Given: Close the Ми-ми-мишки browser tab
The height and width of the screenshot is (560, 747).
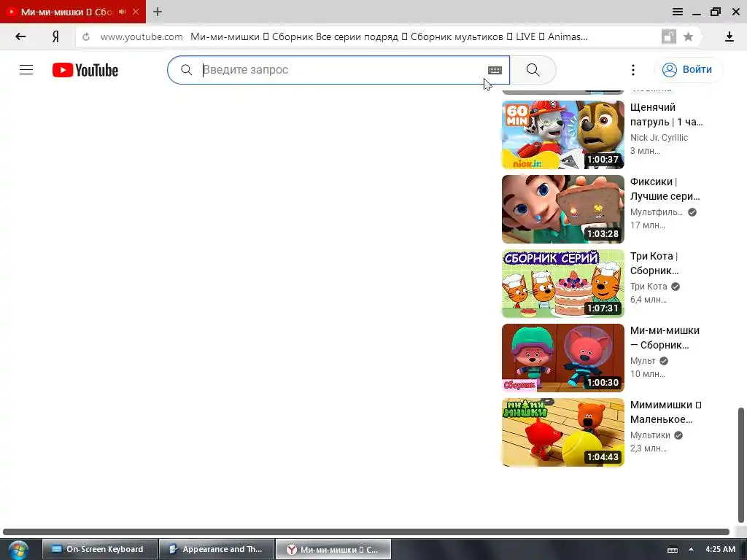Looking at the screenshot, I should tap(136, 12).
